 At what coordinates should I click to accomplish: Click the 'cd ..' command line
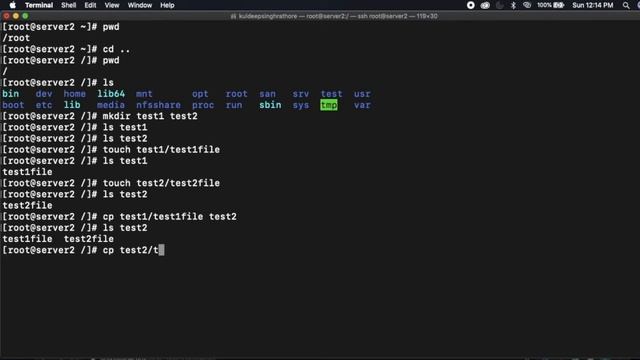pos(66,49)
